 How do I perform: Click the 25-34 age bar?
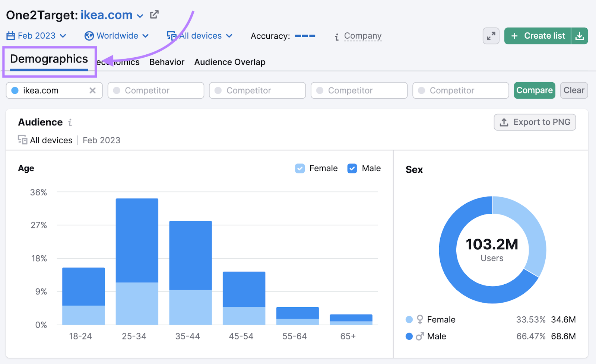[x=137, y=262]
